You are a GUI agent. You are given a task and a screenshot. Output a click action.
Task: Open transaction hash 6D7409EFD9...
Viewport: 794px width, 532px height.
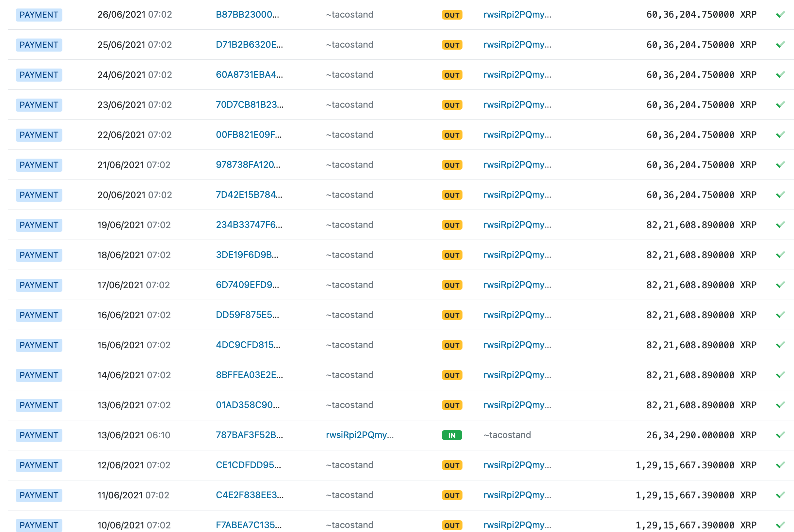coord(248,285)
